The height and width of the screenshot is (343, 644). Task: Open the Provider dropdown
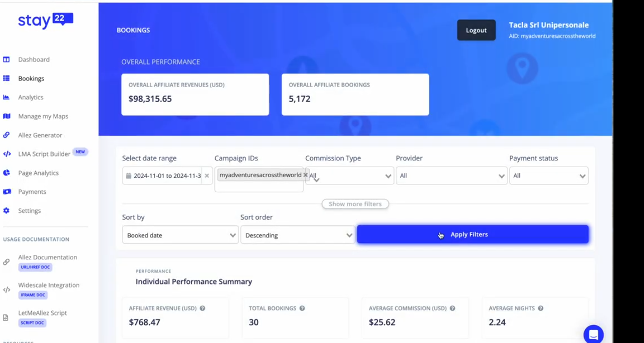point(452,176)
